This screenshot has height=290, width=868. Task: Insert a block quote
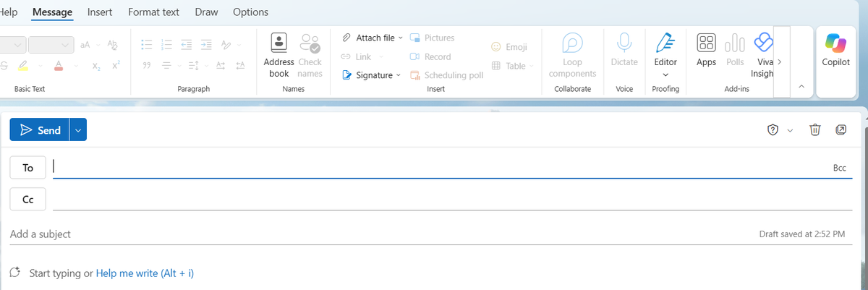[x=146, y=66]
